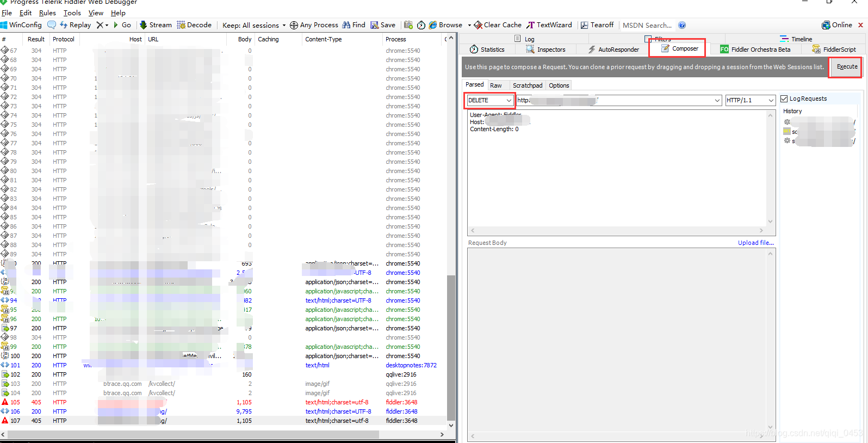This screenshot has height=443, width=868.
Task: Sort sessions by Content-Type column header
Action: click(342, 39)
